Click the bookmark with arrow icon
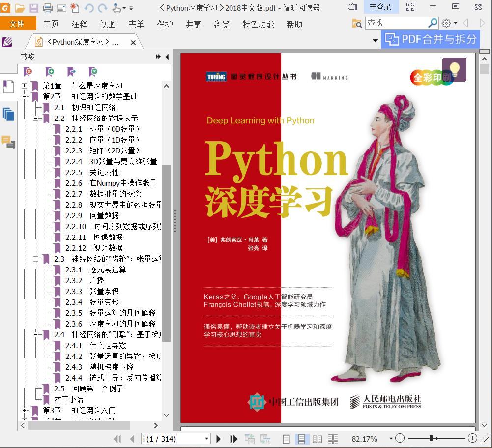Viewport: 492px width, 448px height. (71, 72)
